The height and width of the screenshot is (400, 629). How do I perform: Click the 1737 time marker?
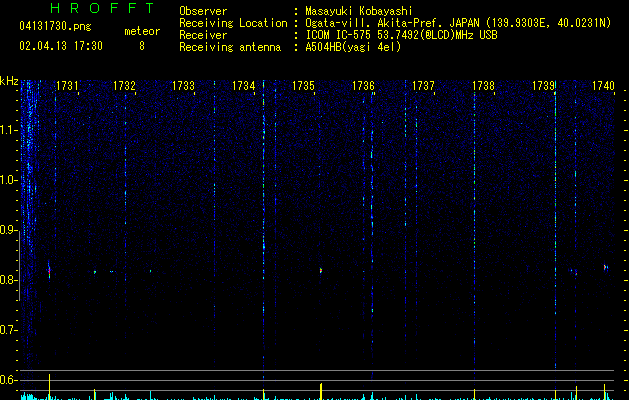point(424,86)
